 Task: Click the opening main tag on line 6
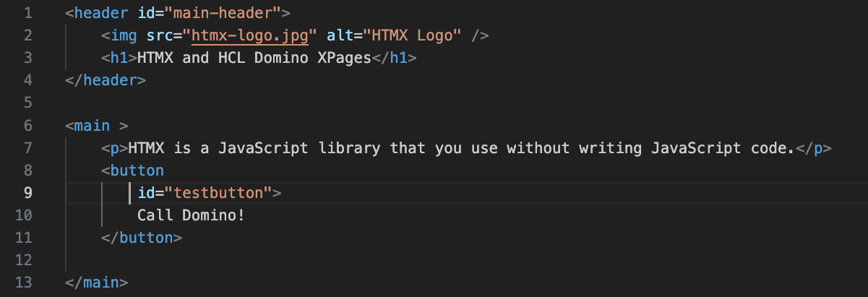[91, 126]
